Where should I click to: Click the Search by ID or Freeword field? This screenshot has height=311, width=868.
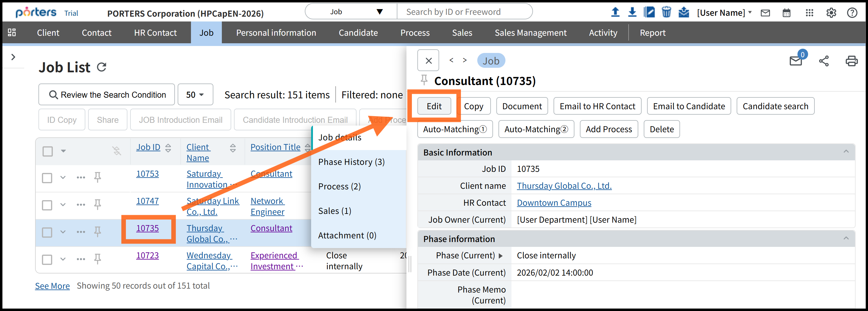[x=464, y=12]
